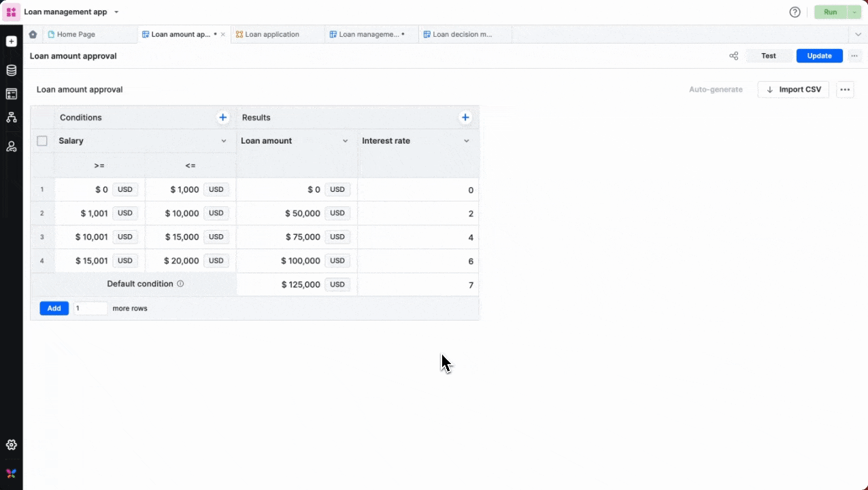Click the $ 10,001 salary cell
The height and width of the screenshot is (490, 868).
point(99,237)
